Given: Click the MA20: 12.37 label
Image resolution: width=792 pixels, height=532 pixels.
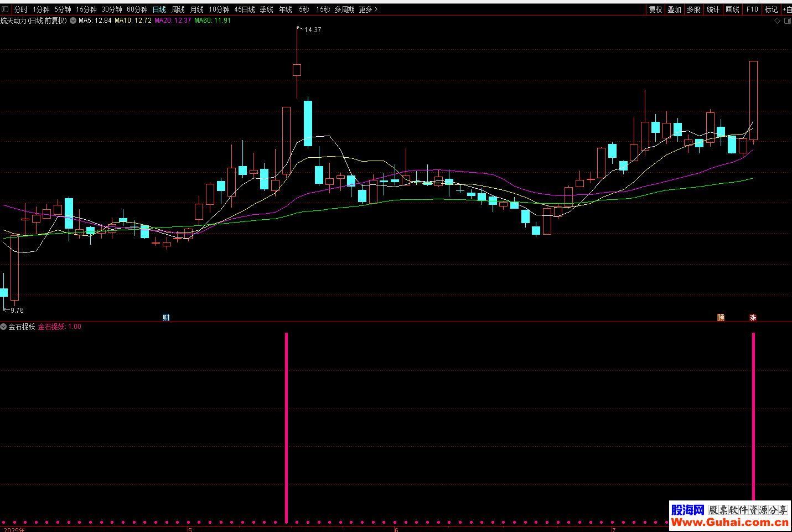Looking at the screenshot, I should coord(173,20).
